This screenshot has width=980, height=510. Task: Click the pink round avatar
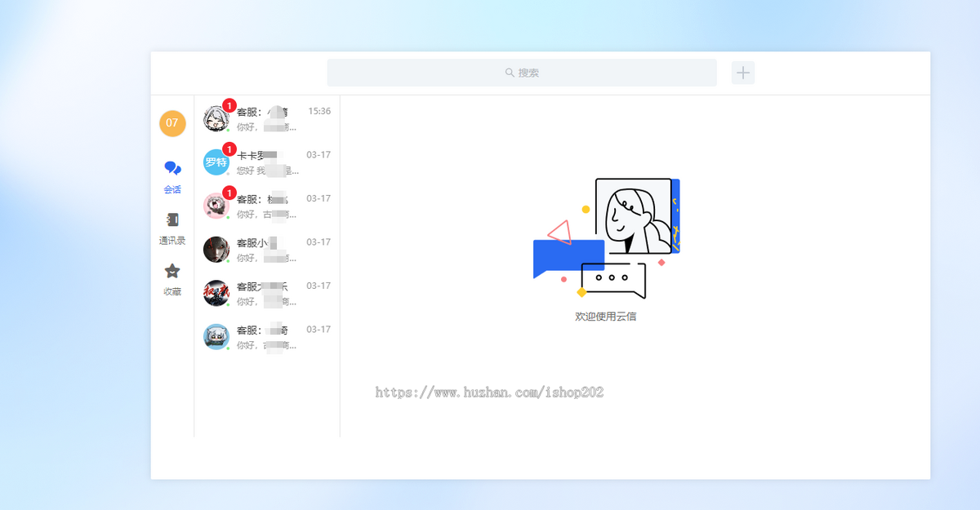point(216,206)
